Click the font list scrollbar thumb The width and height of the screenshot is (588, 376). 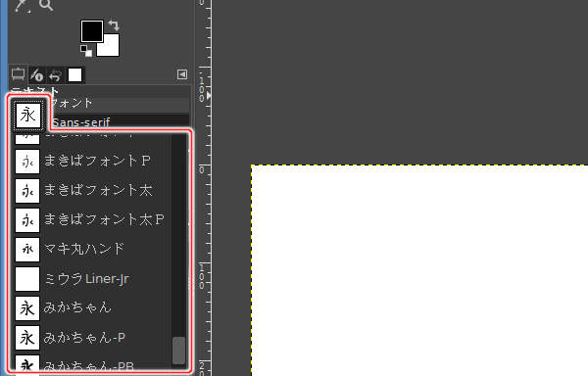[178, 351]
